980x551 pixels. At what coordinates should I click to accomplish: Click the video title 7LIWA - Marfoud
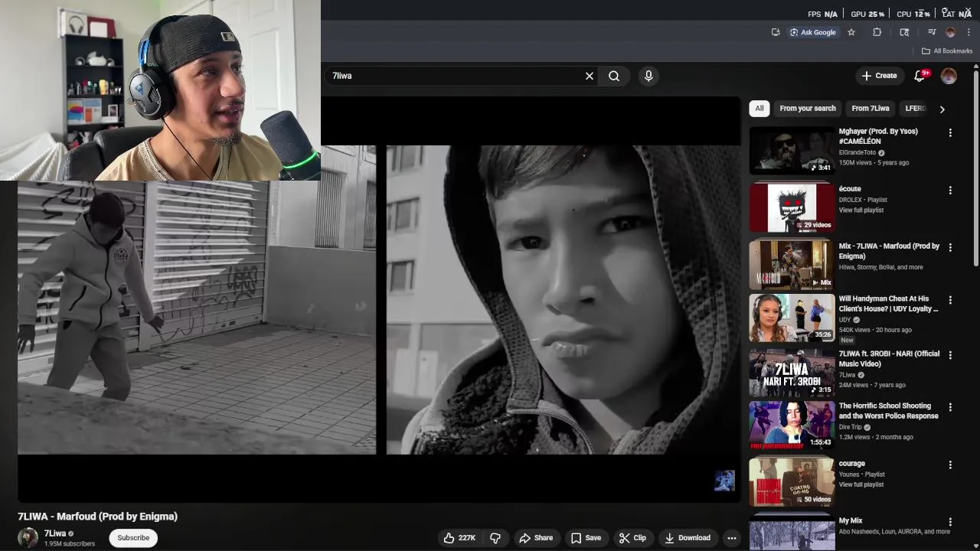pyautogui.click(x=98, y=517)
